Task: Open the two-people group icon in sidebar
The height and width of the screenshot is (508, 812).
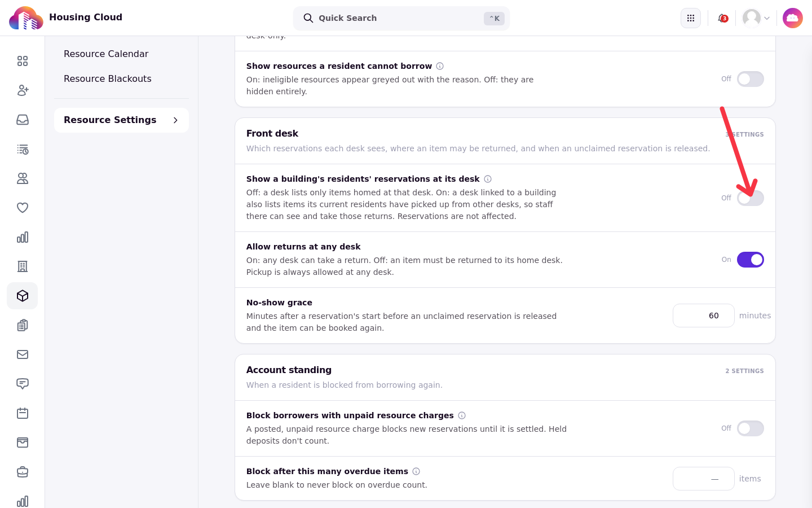Action: 23,178
